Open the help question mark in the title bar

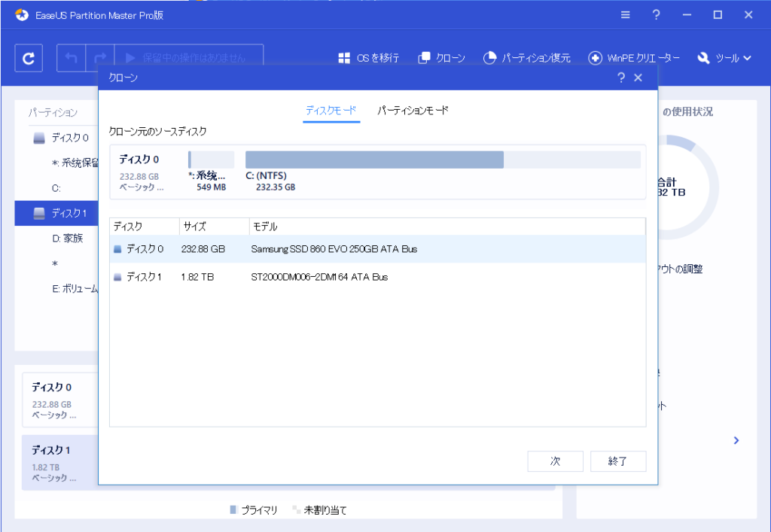(656, 15)
